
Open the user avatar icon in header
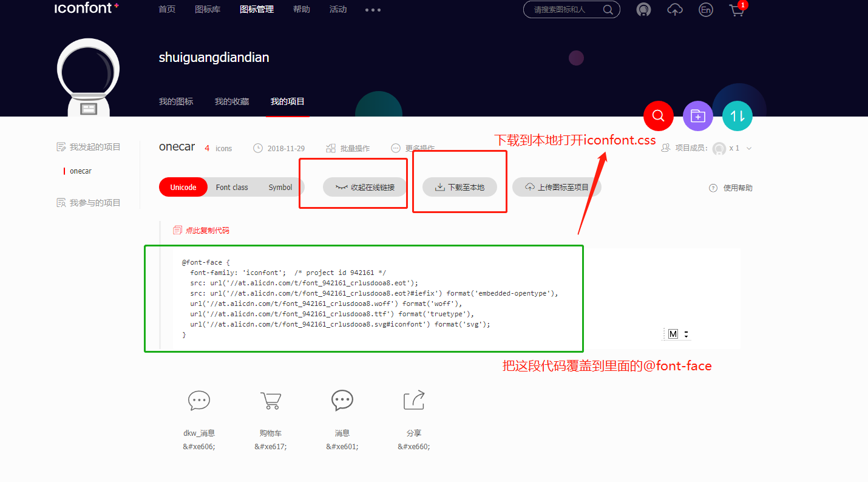pyautogui.click(x=643, y=10)
